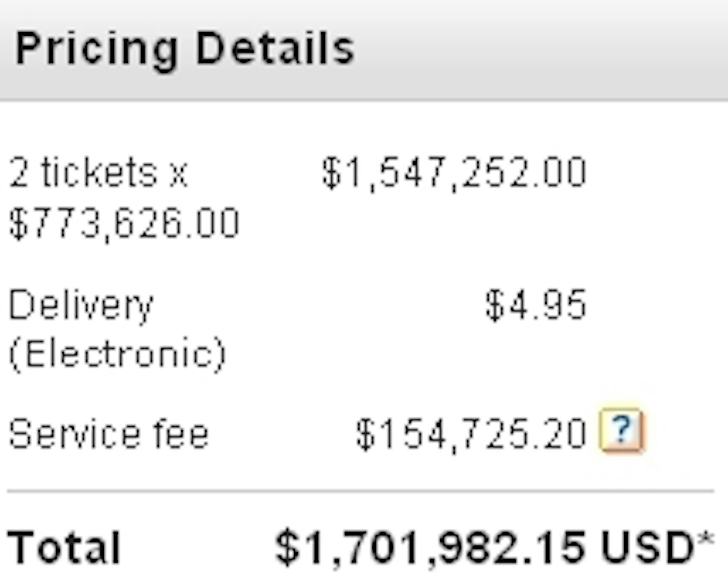Viewport: 728px width, 588px height.
Task: Click the $1,547,252.00 ticket subtotal
Action: click(x=453, y=173)
